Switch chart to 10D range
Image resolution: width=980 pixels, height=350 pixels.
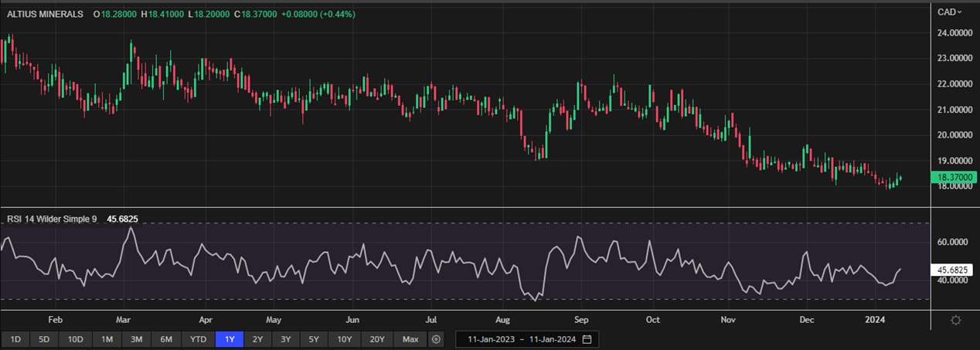pos(75,339)
